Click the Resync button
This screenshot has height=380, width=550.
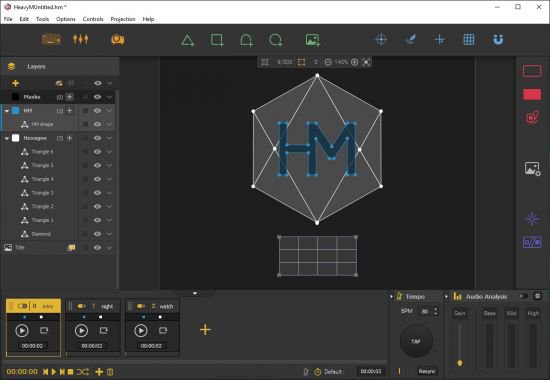coord(427,371)
